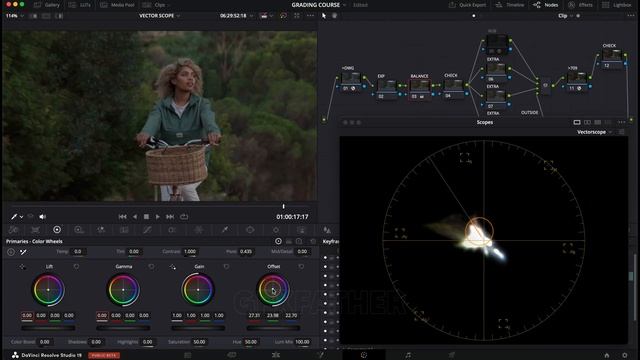Select the node graph arrow pointer tool

(x=324, y=16)
